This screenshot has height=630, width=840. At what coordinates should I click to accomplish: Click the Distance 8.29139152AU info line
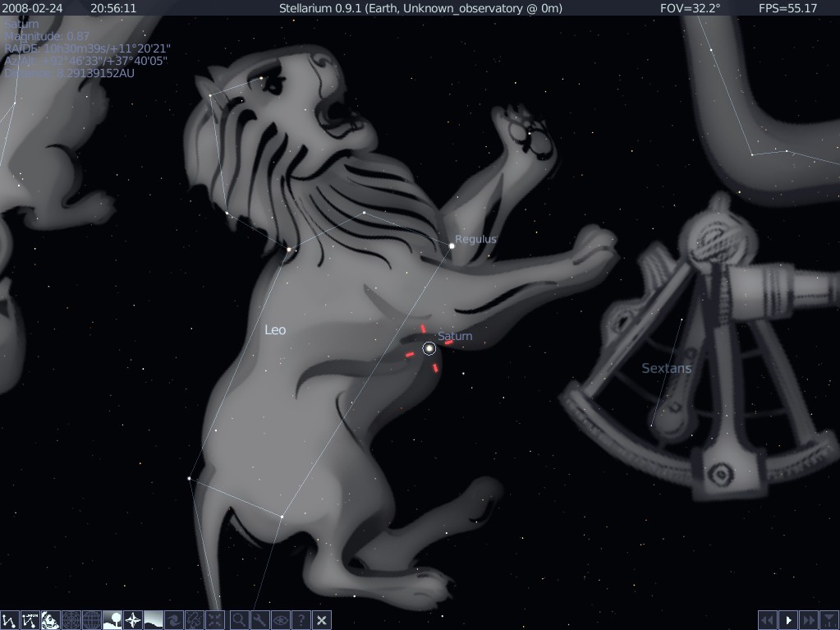pos(69,73)
